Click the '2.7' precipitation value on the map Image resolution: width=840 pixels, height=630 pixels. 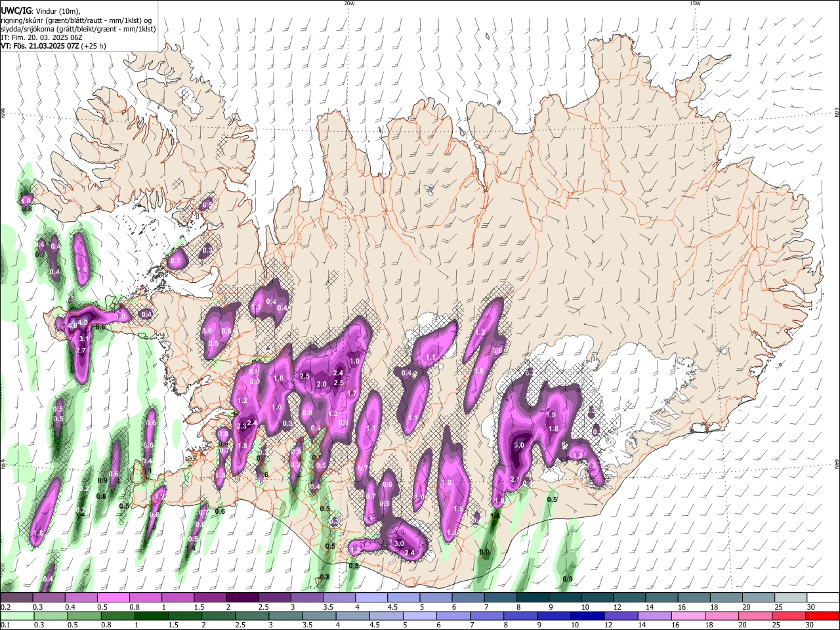81,351
